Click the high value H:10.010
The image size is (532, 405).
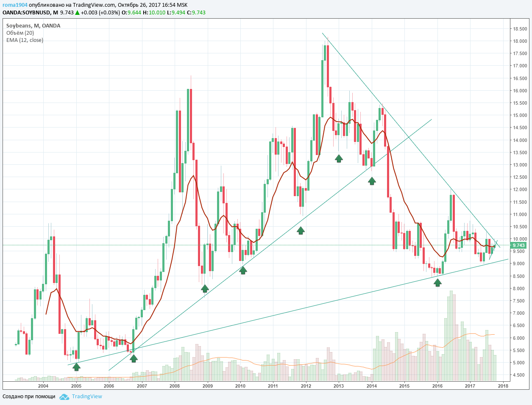coord(154,13)
